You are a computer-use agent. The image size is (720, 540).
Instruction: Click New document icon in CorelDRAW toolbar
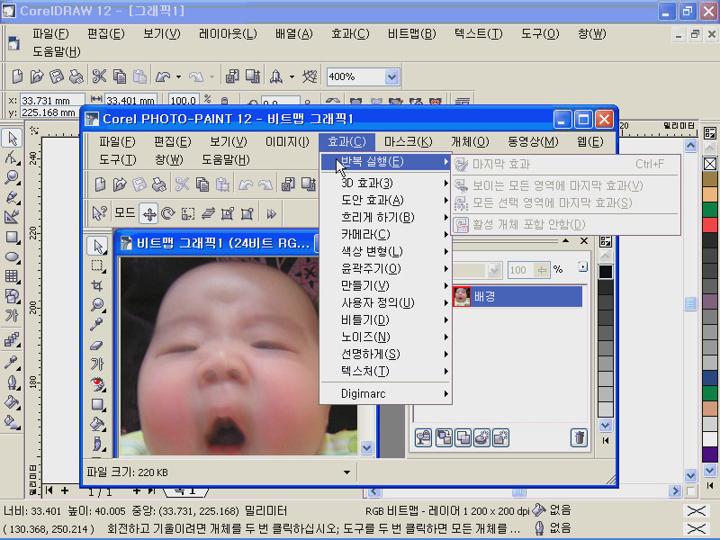click(17, 76)
